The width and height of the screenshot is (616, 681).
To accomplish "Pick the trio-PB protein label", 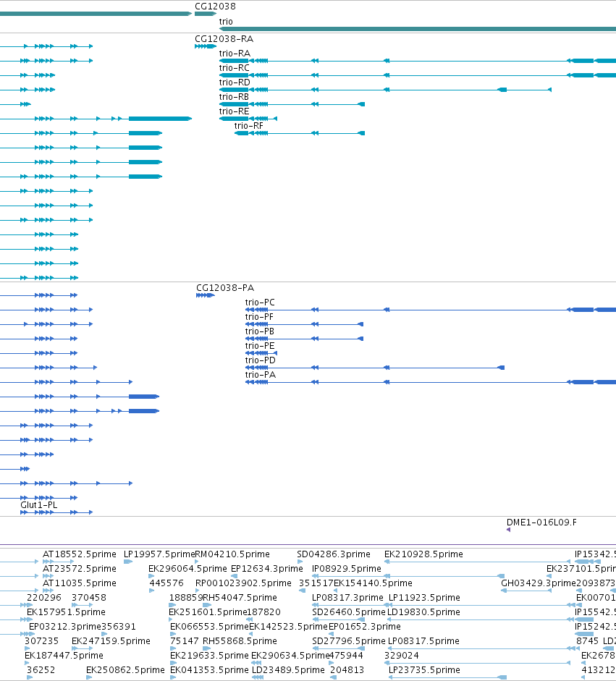I will pyautogui.click(x=260, y=331).
